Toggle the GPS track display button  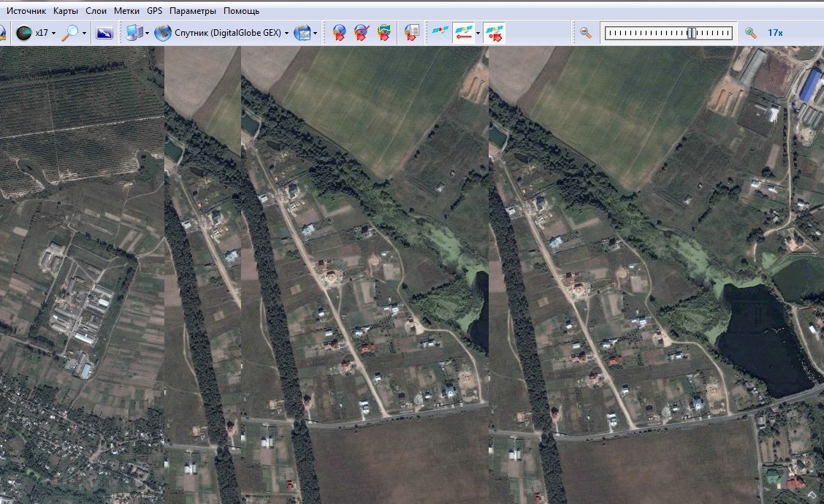(462, 33)
